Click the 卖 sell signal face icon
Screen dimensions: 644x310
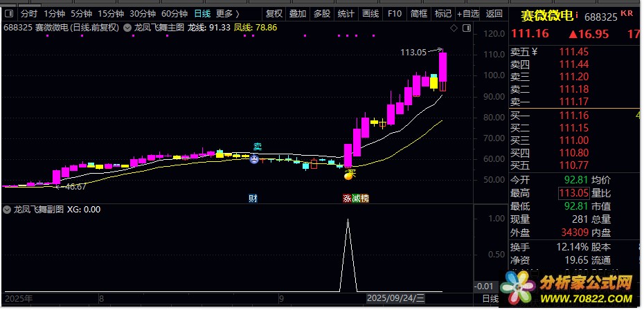click(255, 158)
